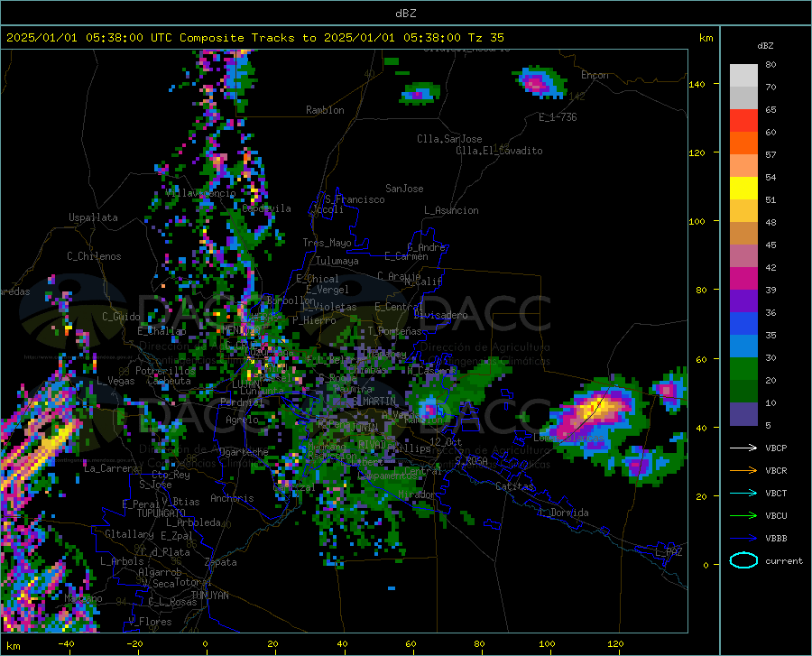Image resolution: width=812 pixels, height=656 pixels.
Task: Click the 'Tulumaya' map label
Action: click(x=337, y=261)
